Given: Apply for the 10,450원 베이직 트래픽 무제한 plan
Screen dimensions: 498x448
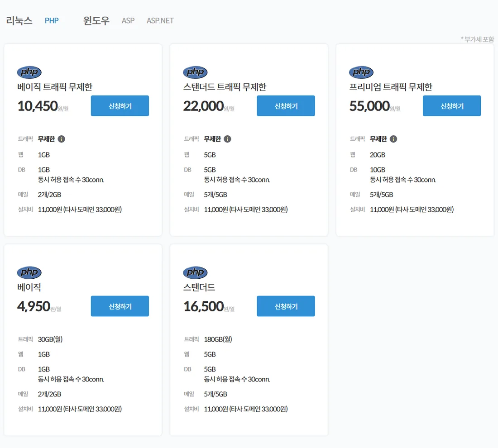Looking at the screenshot, I should [120, 106].
